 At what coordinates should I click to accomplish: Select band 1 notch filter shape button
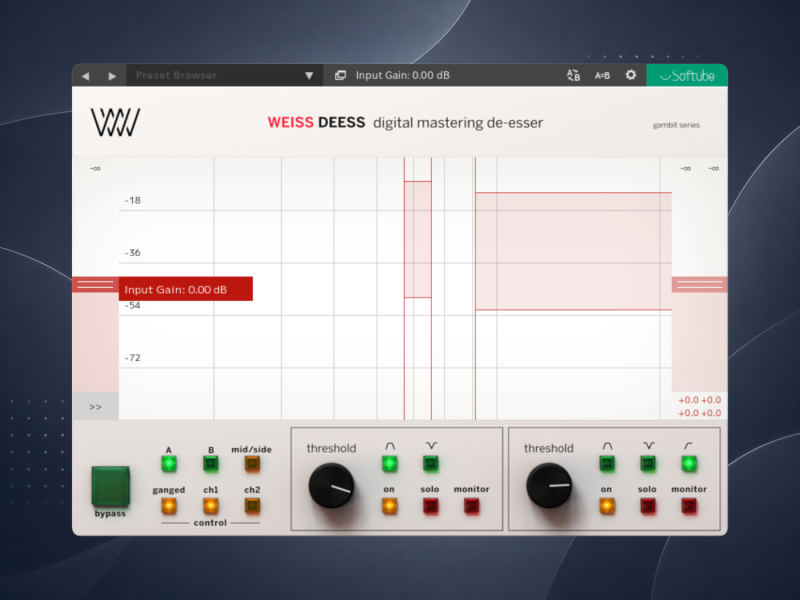(431, 464)
